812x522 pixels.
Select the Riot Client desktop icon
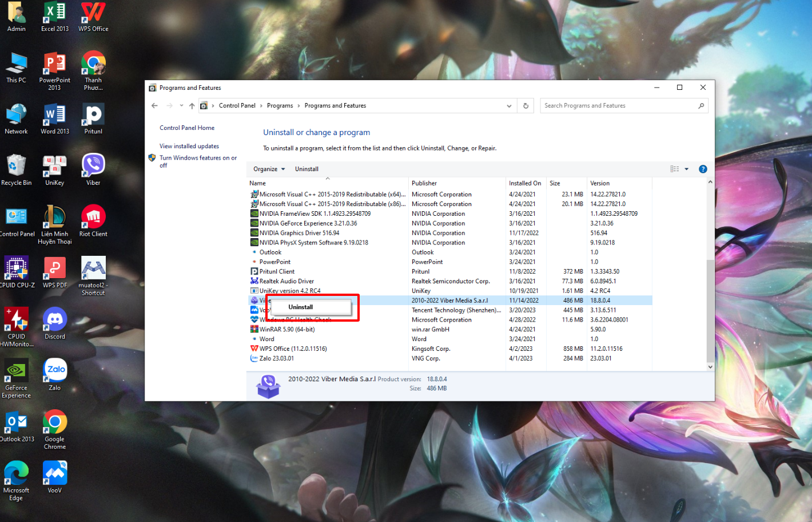(93, 221)
